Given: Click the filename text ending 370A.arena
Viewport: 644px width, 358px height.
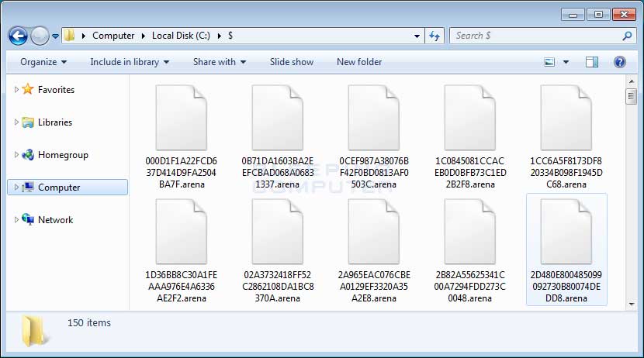Looking at the screenshot, I should [x=278, y=287].
